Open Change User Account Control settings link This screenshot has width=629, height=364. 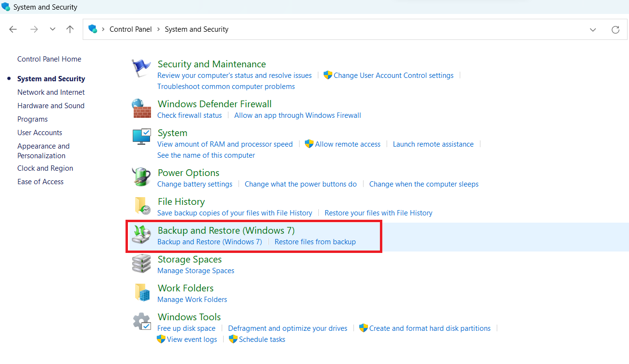click(x=393, y=75)
